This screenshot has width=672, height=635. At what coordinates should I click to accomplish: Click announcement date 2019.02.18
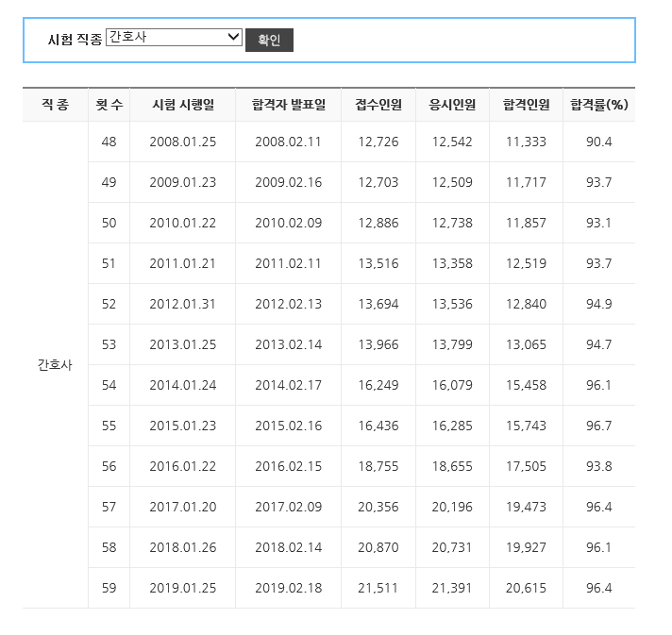tap(289, 589)
